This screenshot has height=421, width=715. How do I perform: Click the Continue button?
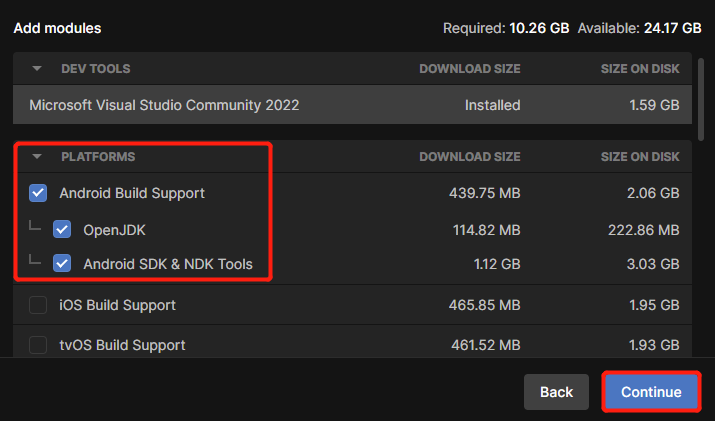pyautogui.click(x=651, y=392)
